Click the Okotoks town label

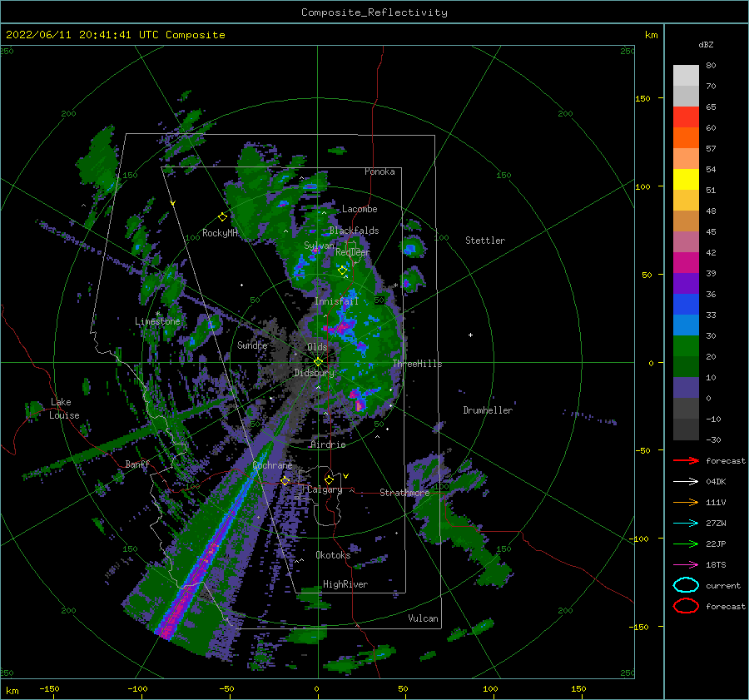tap(333, 554)
